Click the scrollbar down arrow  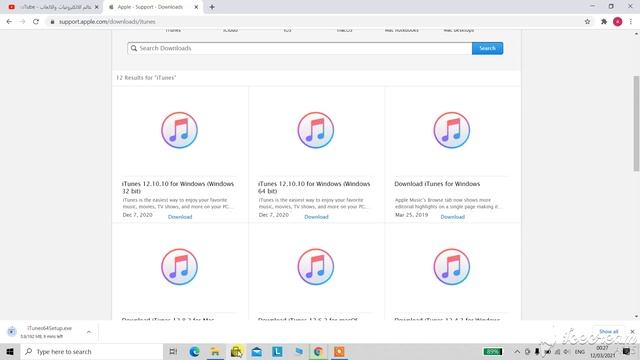636,316
